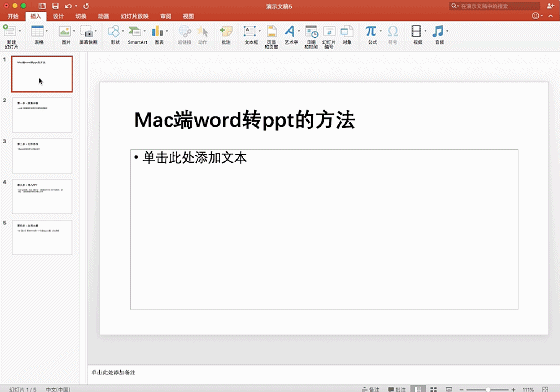Click the Picture insert icon

pyautogui.click(x=65, y=31)
